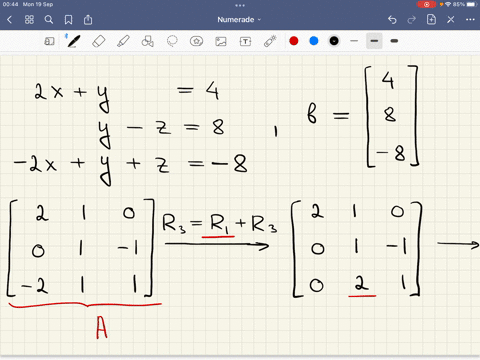Select the Image insert tool
The image size is (480, 360).
221,41
